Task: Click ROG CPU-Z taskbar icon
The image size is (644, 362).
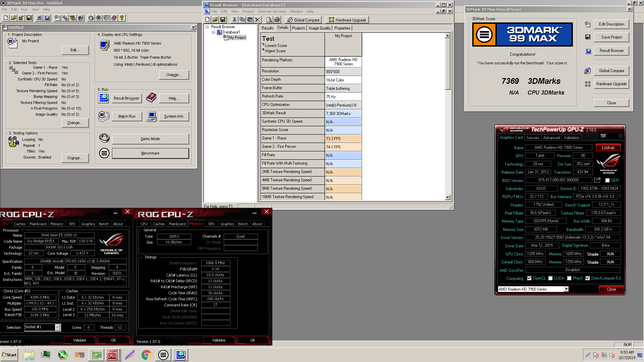Action: 112,355
